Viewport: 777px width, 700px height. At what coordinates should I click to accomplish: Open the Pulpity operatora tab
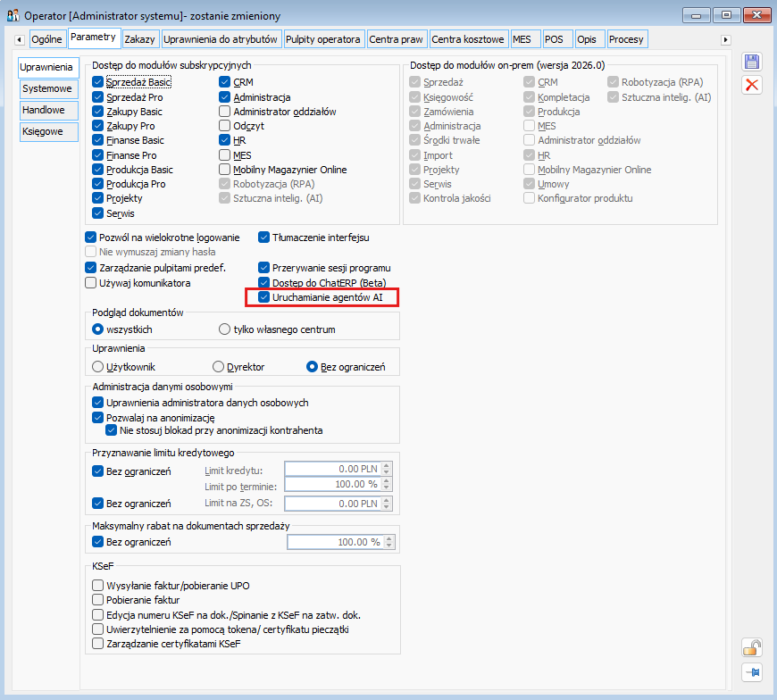pos(323,39)
